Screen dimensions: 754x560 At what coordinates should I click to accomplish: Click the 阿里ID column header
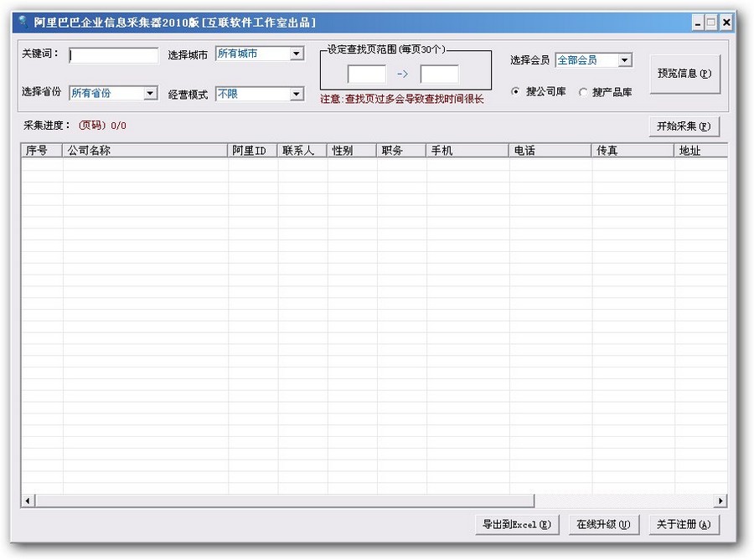pos(252,151)
